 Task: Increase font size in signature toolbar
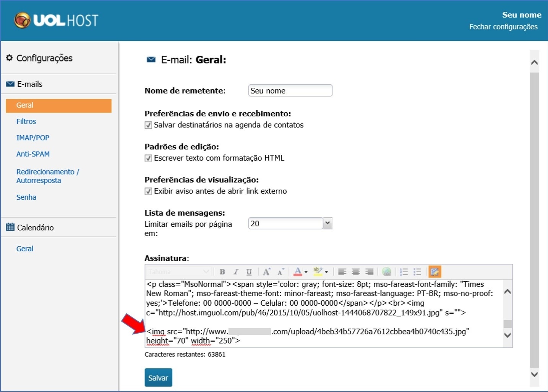click(266, 272)
